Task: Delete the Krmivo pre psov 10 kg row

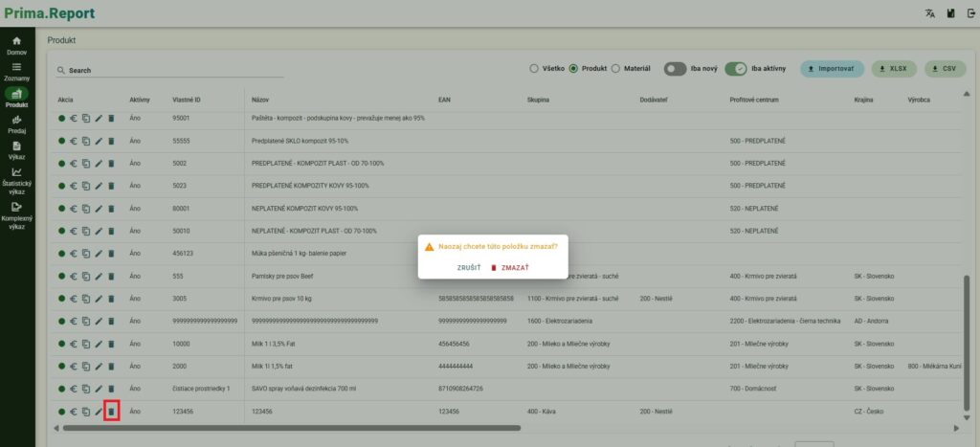Action: coord(111,298)
